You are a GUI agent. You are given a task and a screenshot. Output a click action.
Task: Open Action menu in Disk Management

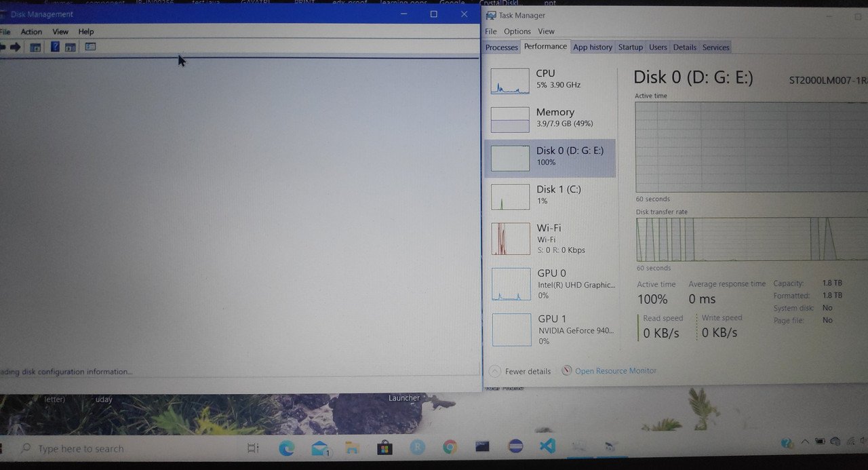(31, 32)
